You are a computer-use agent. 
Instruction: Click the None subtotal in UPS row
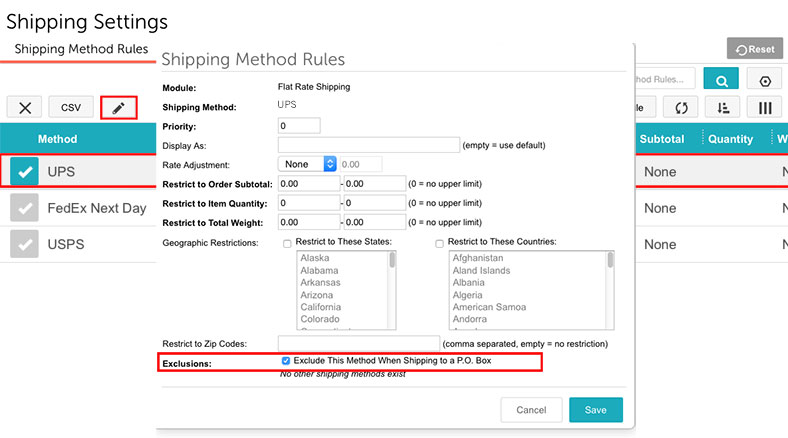click(x=660, y=172)
